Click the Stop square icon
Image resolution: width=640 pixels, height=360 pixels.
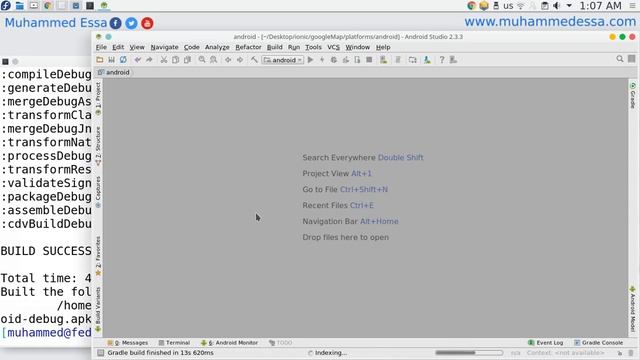pos(369,60)
